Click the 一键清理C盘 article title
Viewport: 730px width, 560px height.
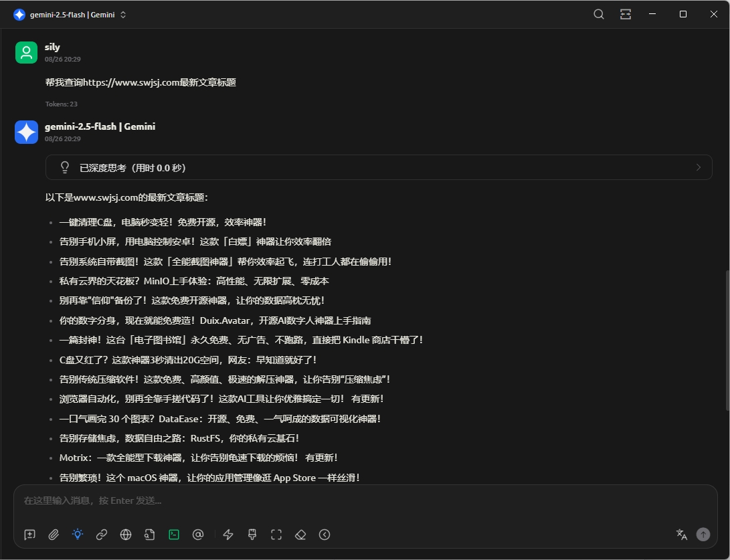pos(163,222)
